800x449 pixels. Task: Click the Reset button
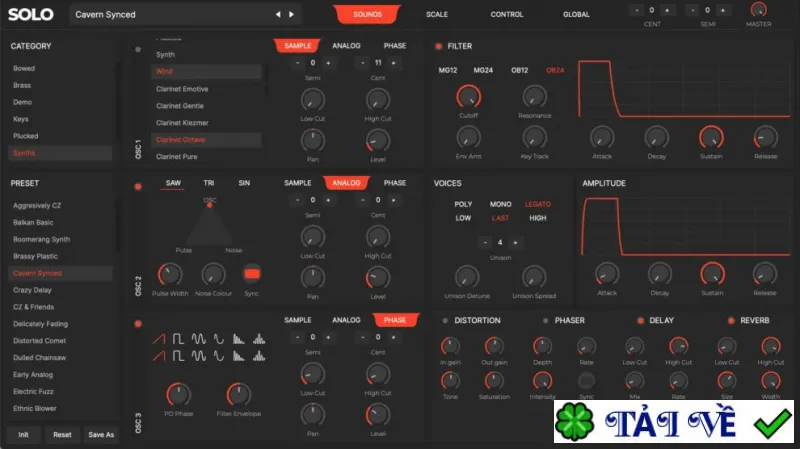(x=62, y=435)
